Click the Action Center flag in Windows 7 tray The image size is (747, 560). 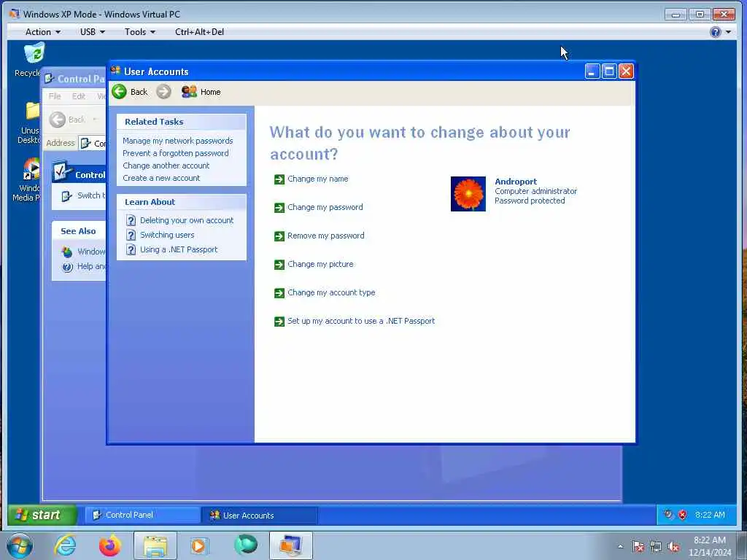click(x=638, y=547)
